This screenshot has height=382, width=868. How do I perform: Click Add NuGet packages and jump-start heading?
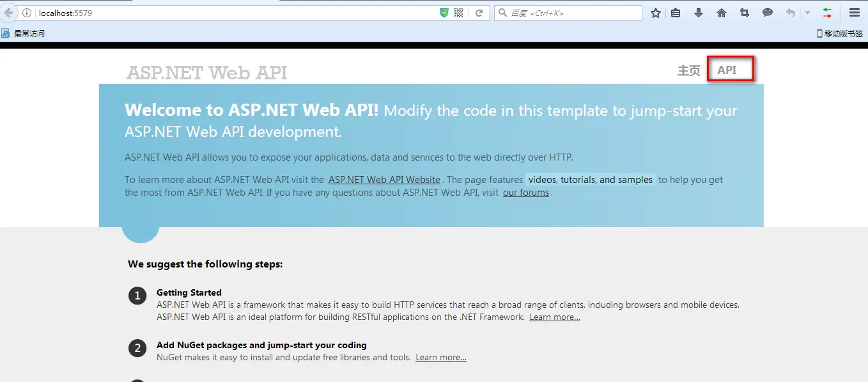(261, 345)
